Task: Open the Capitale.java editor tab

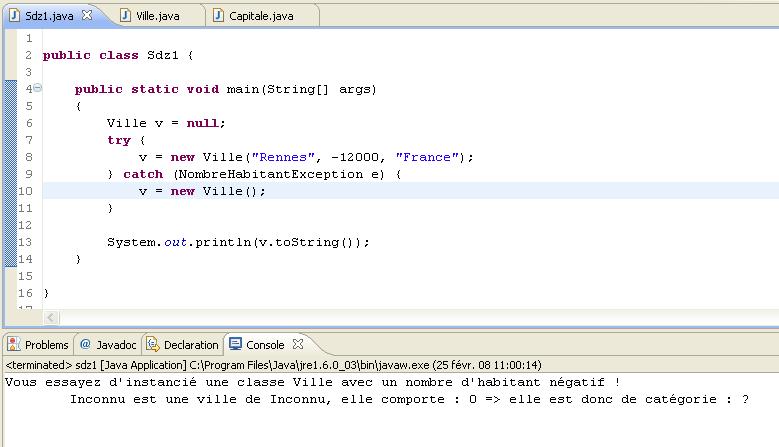Action: pyautogui.click(x=261, y=16)
